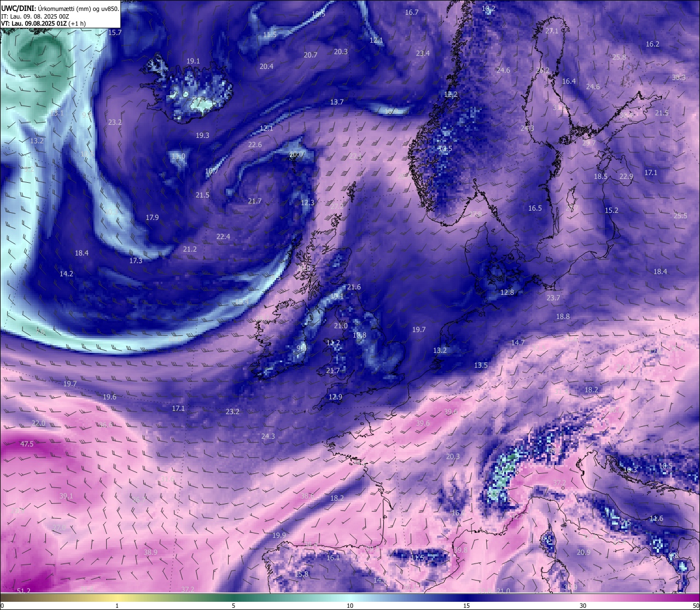Click the 22.4 value label

[x=223, y=236]
